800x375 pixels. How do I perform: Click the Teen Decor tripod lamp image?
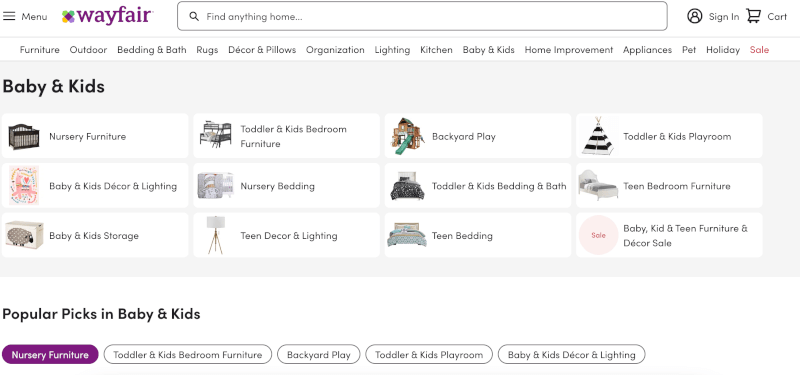[x=216, y=235]
